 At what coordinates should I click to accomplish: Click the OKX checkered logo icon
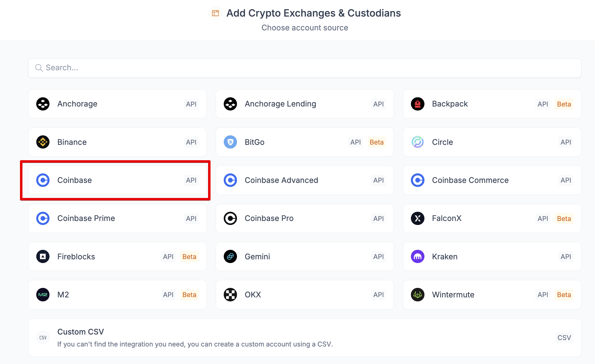point(230,295)
